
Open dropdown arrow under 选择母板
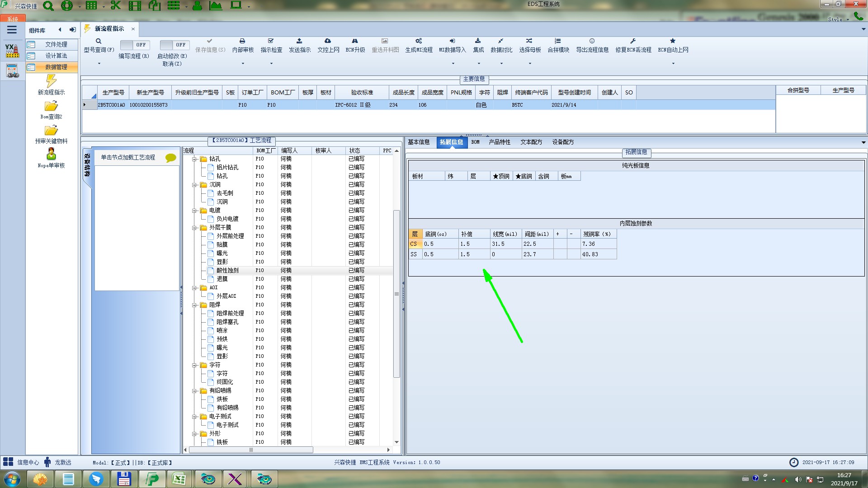(x=530, y=63)
